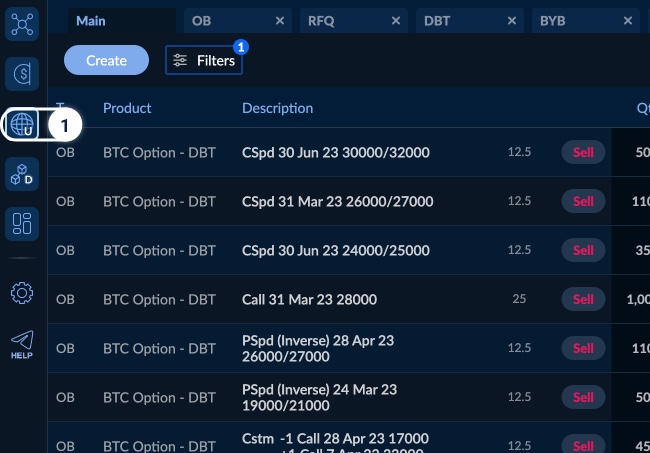Viewport: 650px width, 453px height.
Task: Close the OB tab
Action: click(x=280, y=21)
